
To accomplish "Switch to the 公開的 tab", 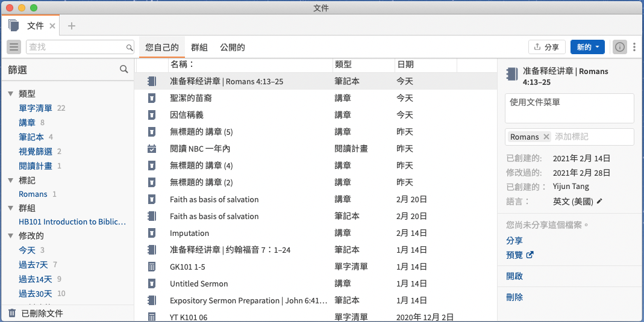I will pos(232,47).
